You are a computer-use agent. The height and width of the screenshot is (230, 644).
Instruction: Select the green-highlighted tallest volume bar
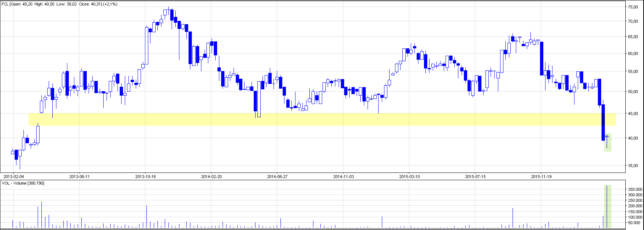[607, 207]
